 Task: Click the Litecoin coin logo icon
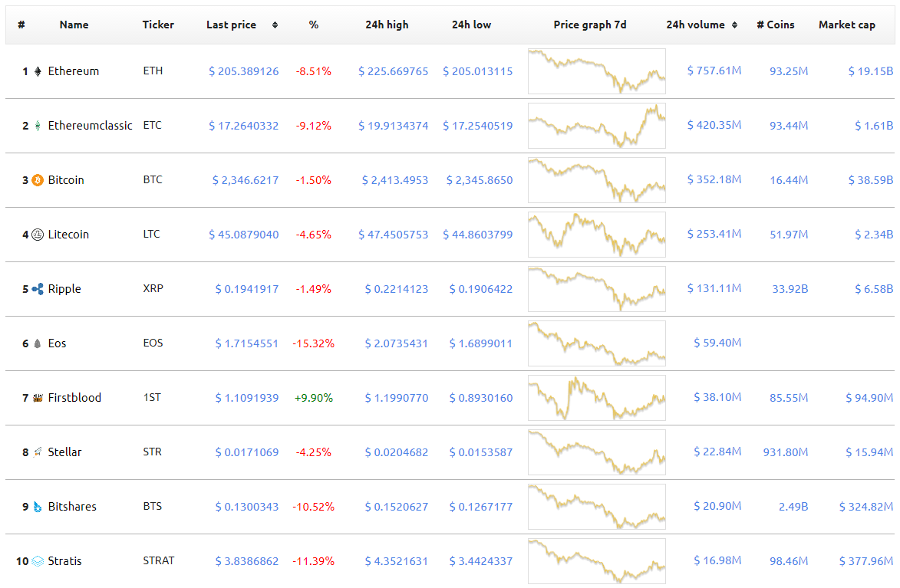pos(38,235)
